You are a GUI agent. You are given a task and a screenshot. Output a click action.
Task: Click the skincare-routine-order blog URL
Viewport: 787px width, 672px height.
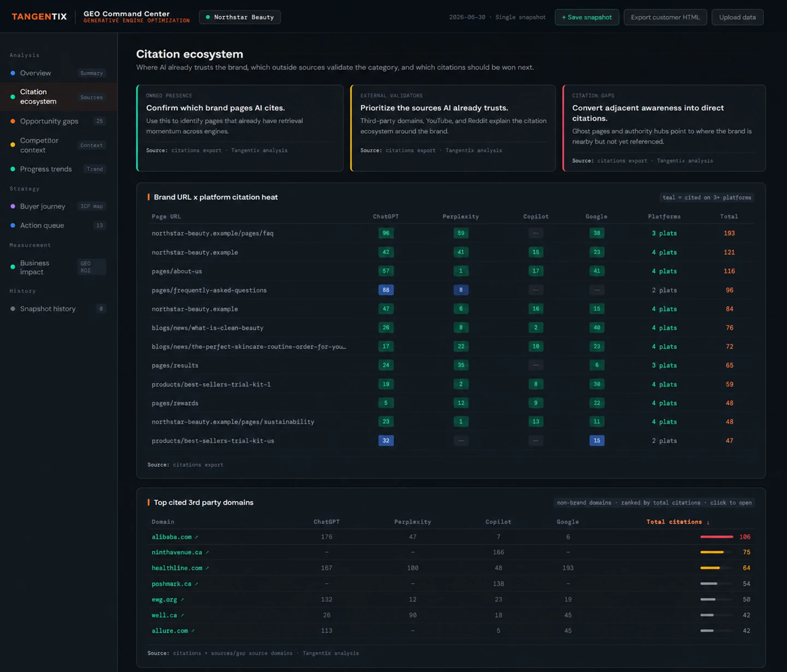249,347
